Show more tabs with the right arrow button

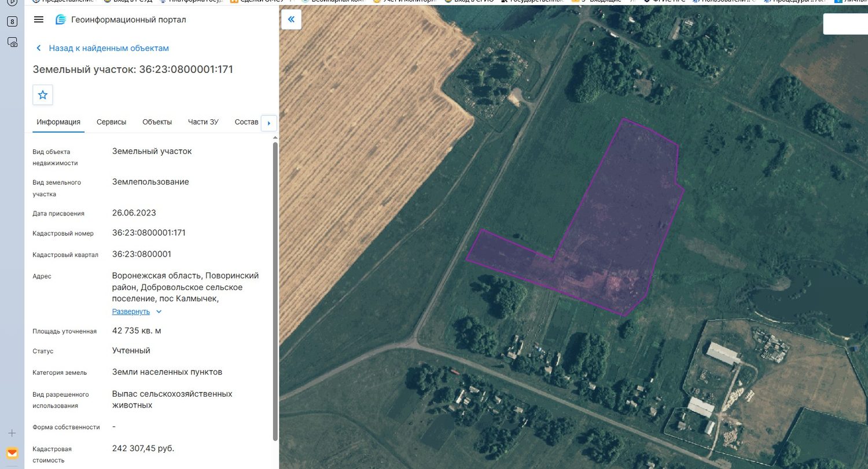click(269, 123)
